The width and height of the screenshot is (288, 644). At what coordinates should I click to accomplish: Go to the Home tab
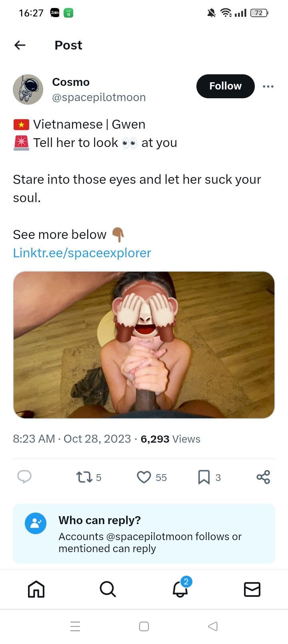click(x=36, y=589)
